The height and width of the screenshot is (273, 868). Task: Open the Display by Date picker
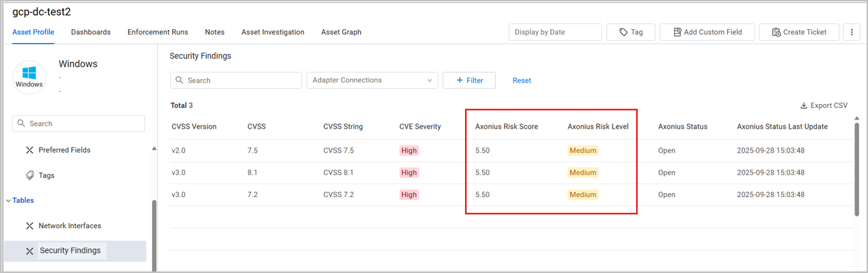pyautogui.click(x=555, y=32)
